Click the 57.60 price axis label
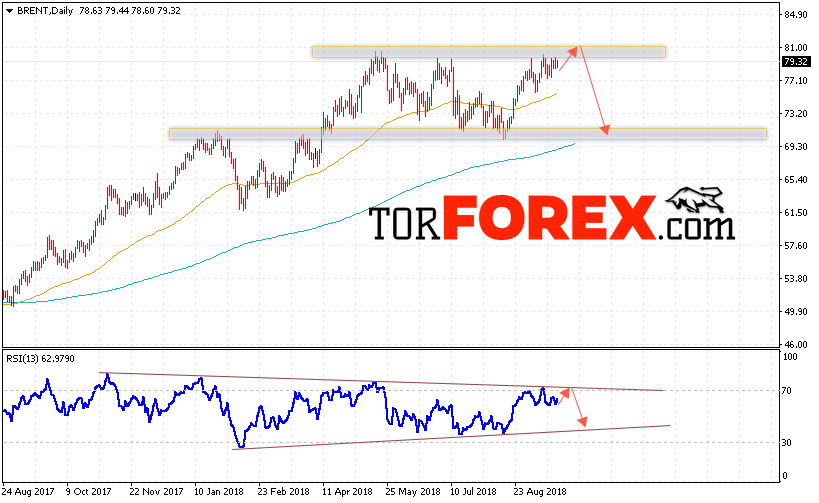Viewport: 819px width, 503px height. click(795, 245)
